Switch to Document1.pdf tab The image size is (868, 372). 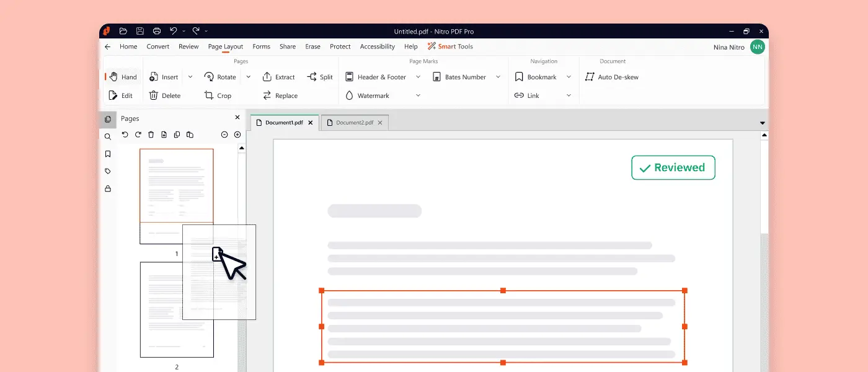pyautogui.click(x=285, y=123)
